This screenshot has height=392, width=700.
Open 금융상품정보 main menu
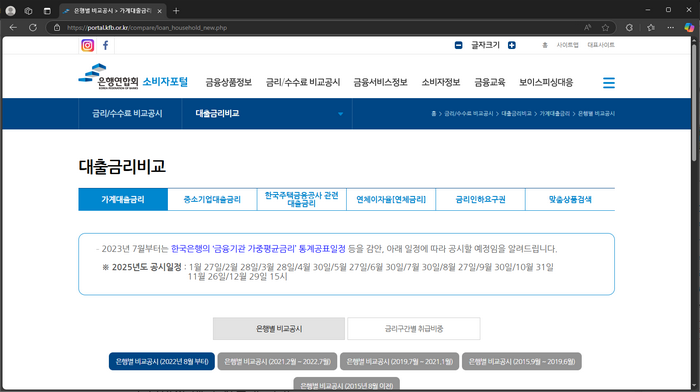coord(229,83)
